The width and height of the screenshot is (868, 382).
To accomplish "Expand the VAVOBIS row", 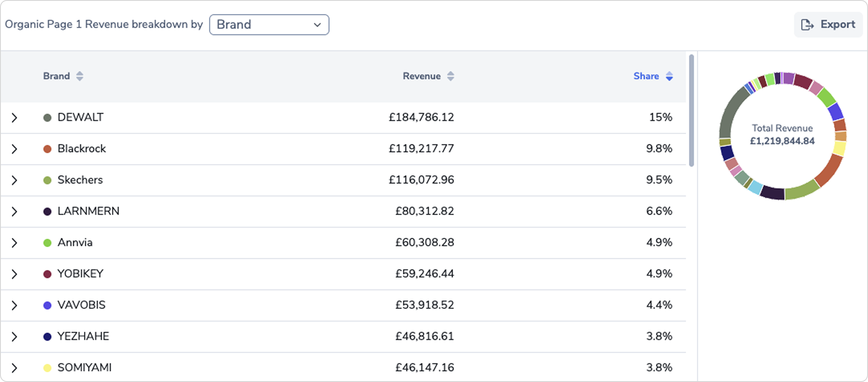I will tap(14, 305).
